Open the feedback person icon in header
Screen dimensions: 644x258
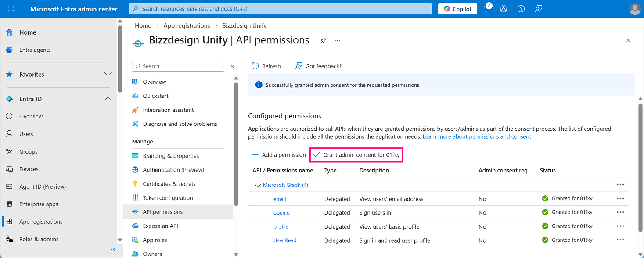pos(539,9)
